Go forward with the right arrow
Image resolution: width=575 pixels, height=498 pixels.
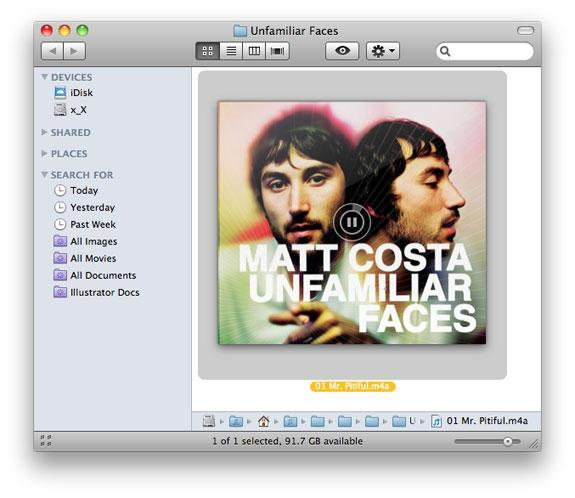click(74, 51)
